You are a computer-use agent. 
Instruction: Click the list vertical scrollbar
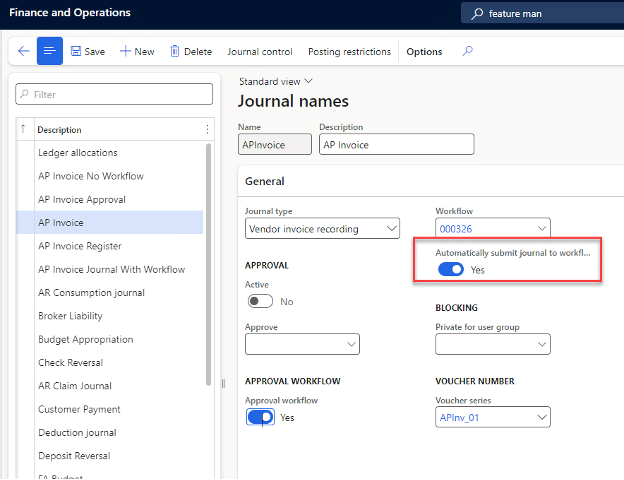208,265
